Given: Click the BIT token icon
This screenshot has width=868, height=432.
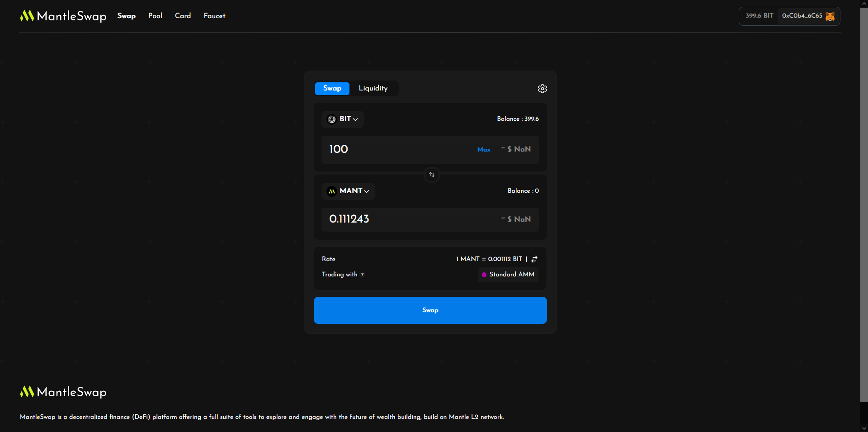Looking at the screenshot, I should pyautogui.click(x=332, y=119).
